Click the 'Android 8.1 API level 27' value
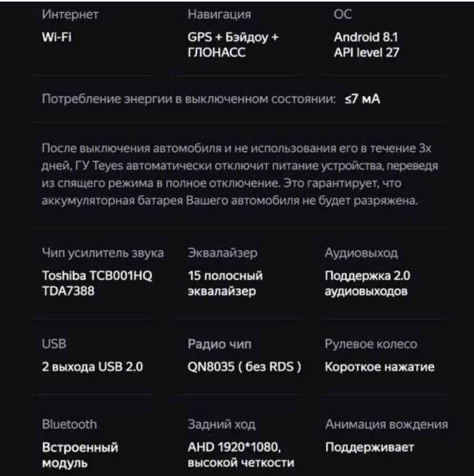The height and width of the screenshot is (476, 474). point(366,45)
